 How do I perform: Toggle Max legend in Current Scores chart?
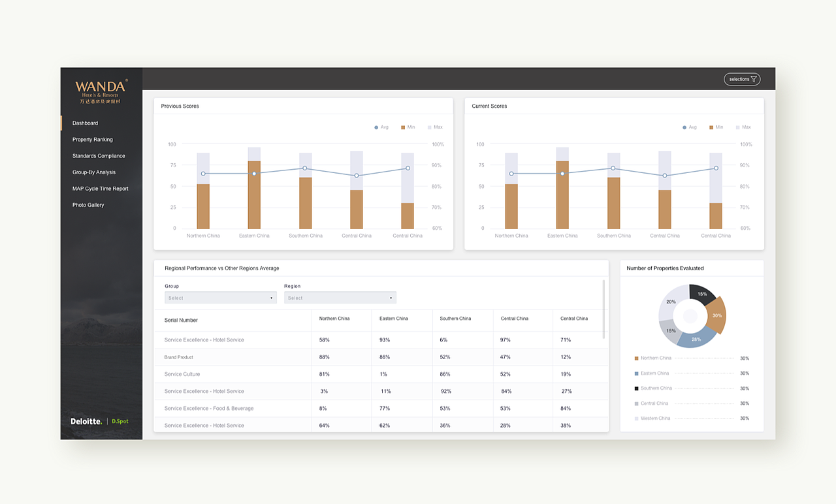click(743, 127)
